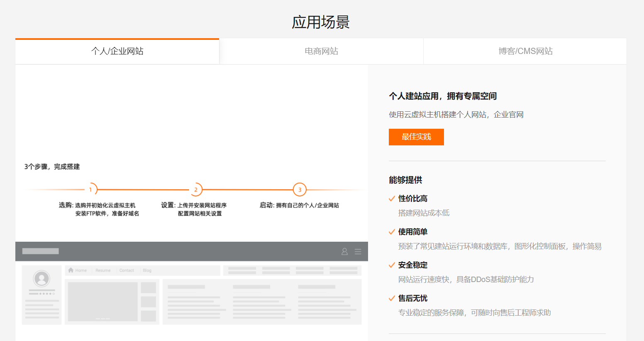Click the Resume item in the preview navigation

[103, 270]
